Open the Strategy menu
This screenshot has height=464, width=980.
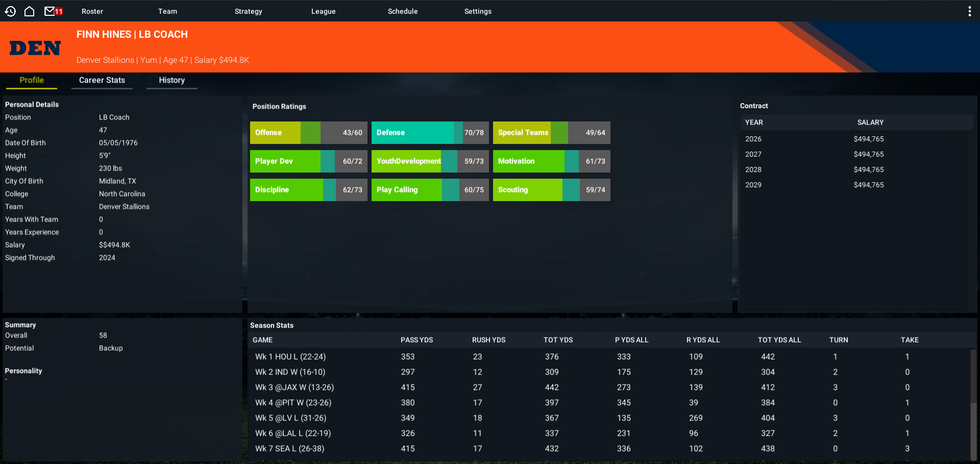coord(248,11)
